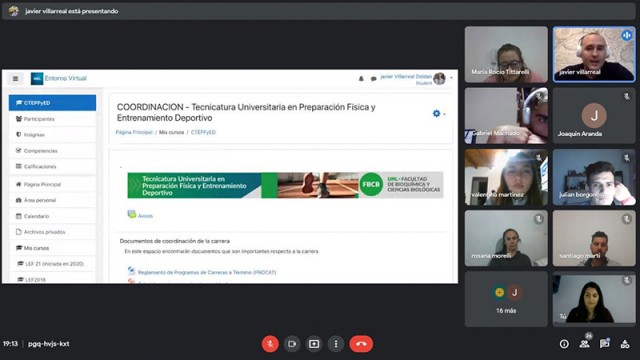Screen dimensions: 640x360
Task: Toggle the camera on/off button
Action: tap(292, 344)
